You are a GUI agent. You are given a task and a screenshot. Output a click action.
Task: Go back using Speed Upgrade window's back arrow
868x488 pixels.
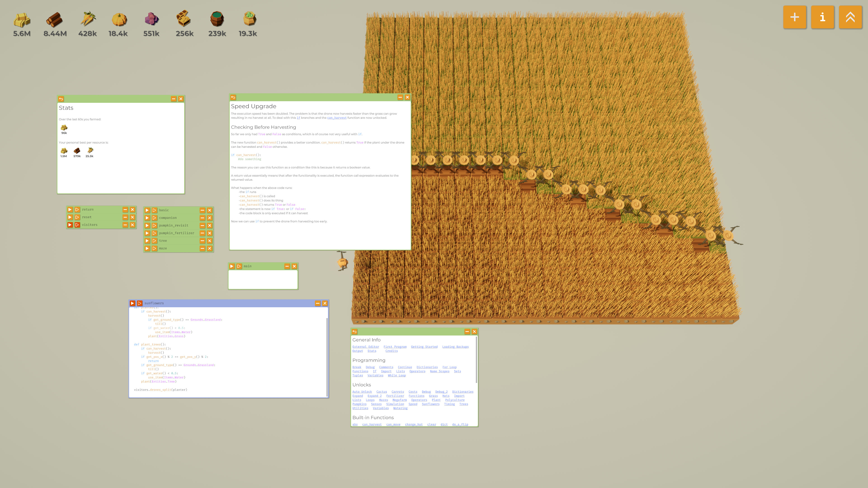233,97
